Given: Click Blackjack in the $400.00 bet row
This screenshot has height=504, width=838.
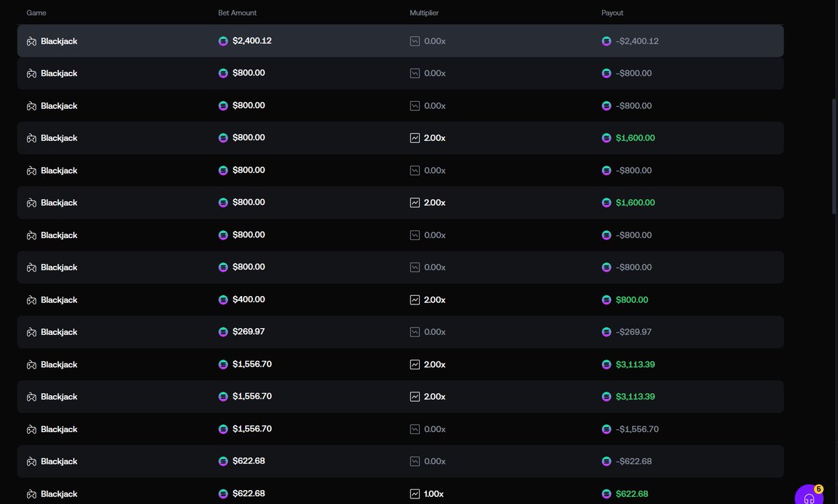Looking at the screenshot, I should (59, 300).
